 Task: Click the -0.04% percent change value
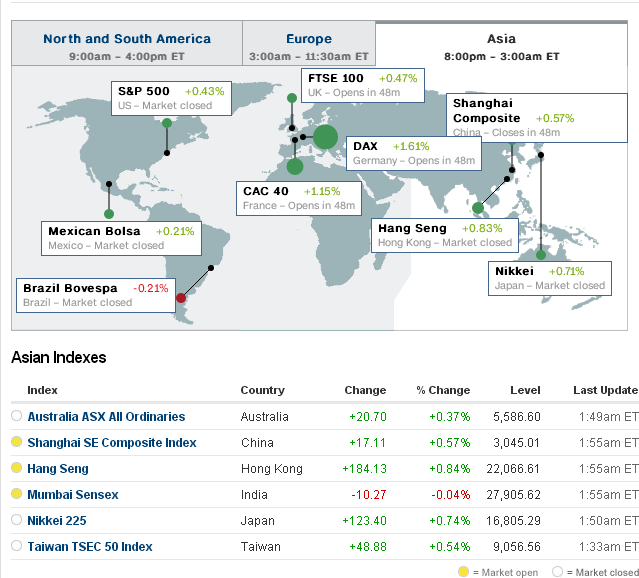click(x=450, y=495)
